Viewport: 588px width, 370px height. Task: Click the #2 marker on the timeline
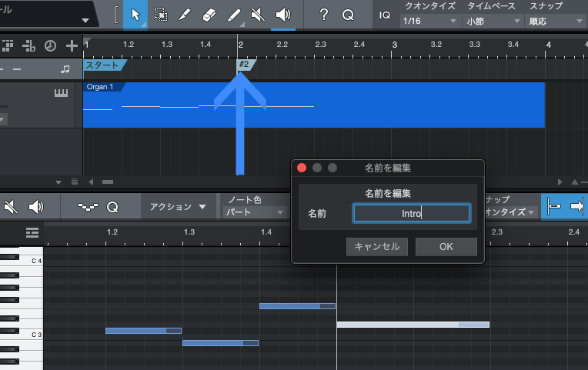(x=245, y=65)
